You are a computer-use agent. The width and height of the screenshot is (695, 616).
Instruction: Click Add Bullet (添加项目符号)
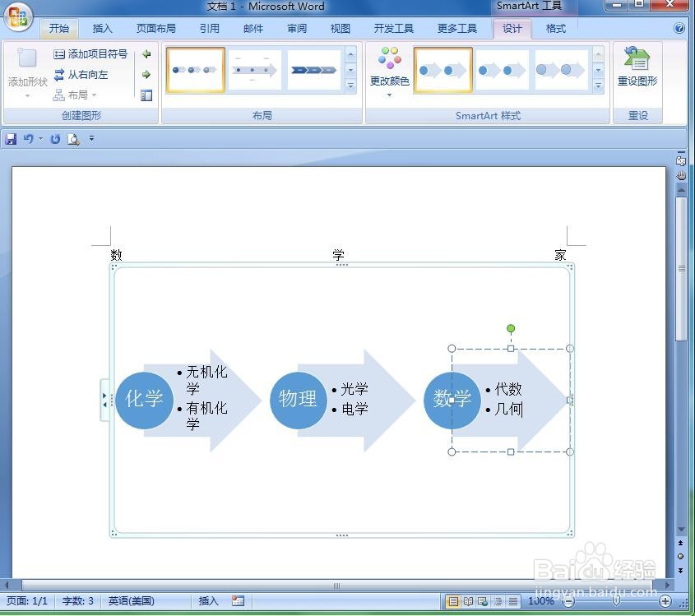coord(90,54)
